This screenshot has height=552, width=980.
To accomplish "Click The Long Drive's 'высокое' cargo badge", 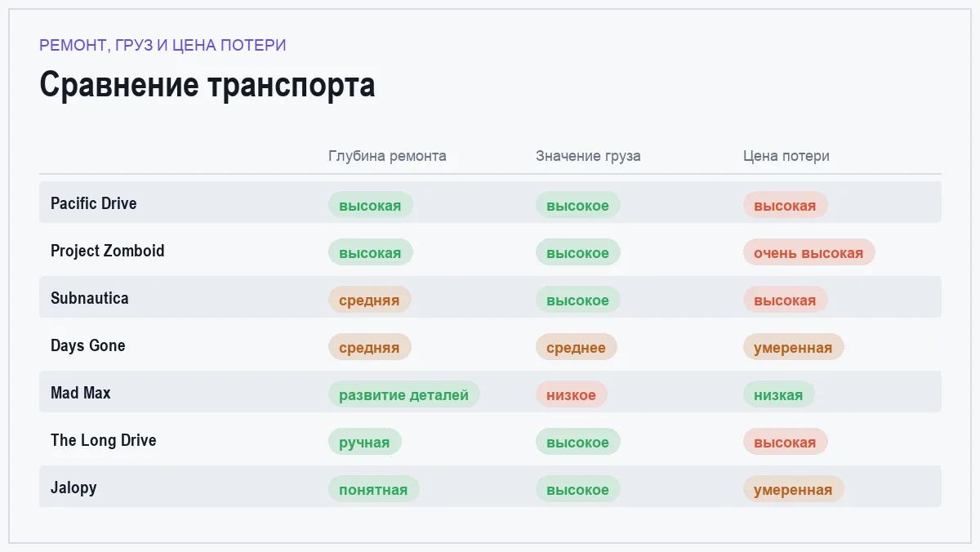I will 578,442.
